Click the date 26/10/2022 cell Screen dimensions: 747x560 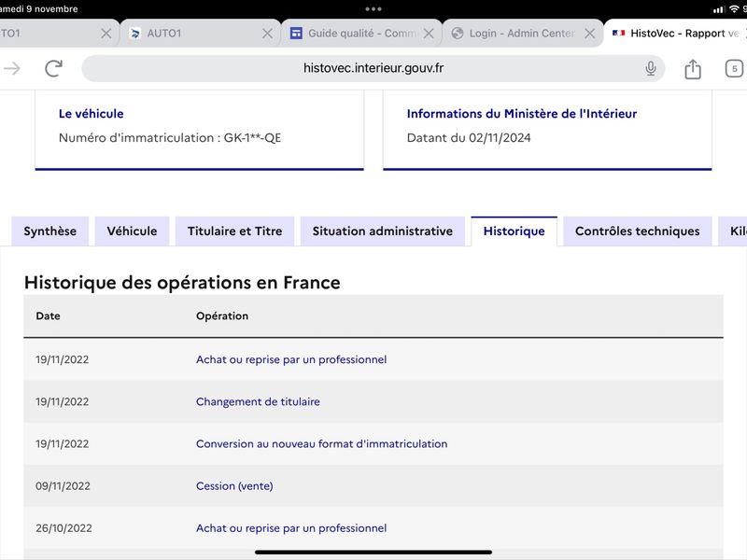point(63,528)
